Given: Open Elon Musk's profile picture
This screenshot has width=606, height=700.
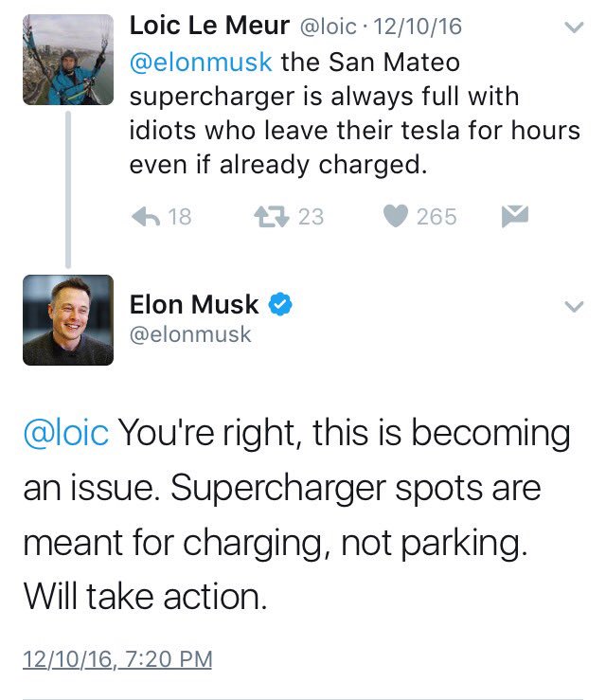Looking at the screenshot, I should pos(68,320).
